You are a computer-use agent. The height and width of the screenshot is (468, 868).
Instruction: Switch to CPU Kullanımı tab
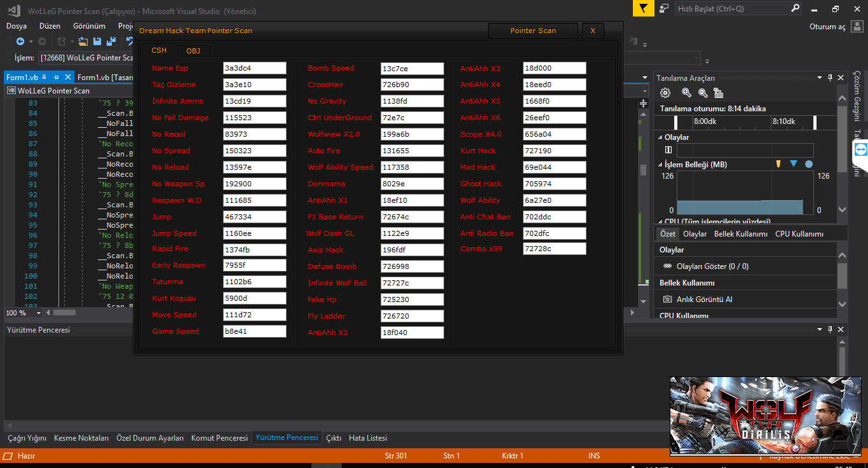[x=799, y=234]
